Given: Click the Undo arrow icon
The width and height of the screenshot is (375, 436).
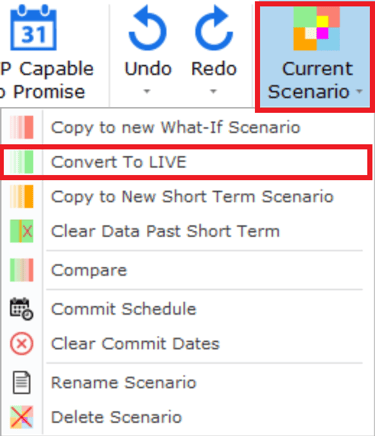Looking at the screenshot, I should pyautogui.click(x=147, y=29).
